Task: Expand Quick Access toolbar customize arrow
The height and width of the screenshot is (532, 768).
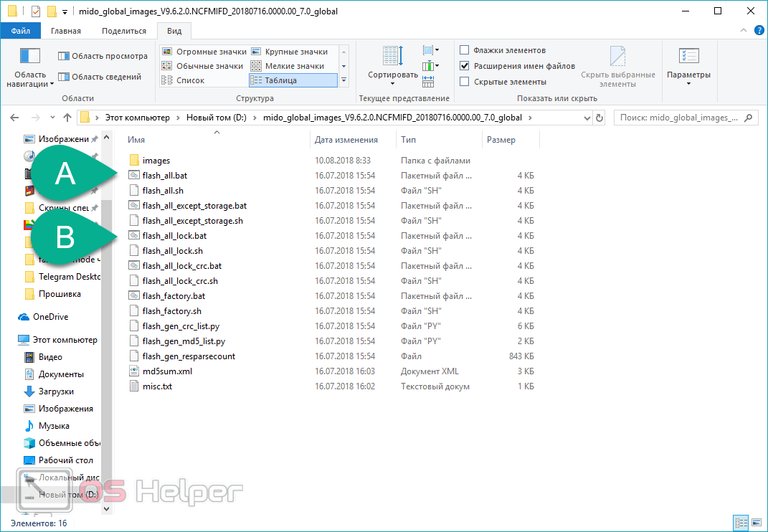Action: [65, 11]
